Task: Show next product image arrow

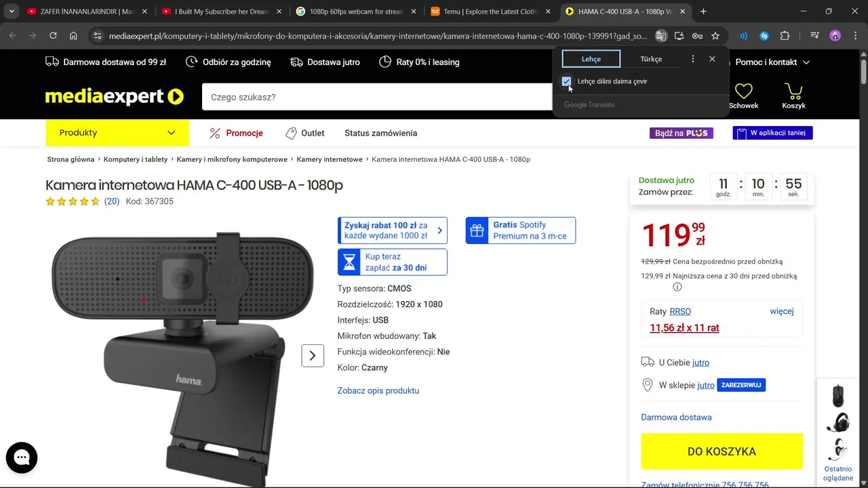Action: (x=313, y=355)
